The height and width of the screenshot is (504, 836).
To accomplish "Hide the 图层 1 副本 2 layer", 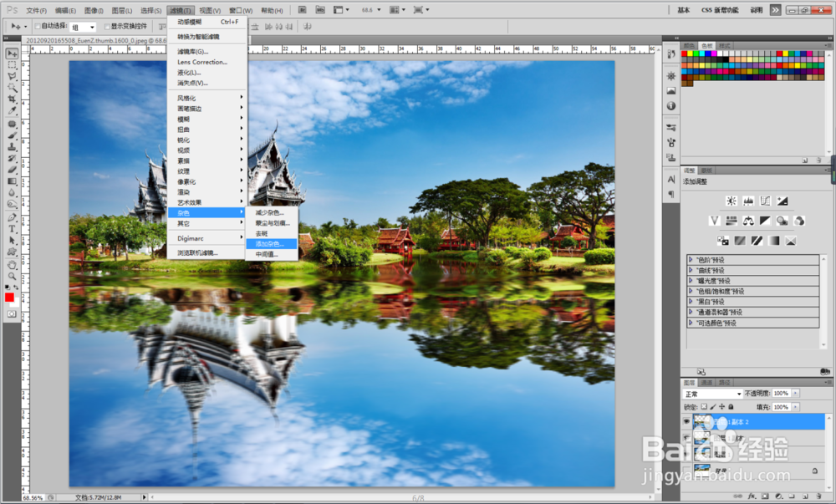I will coord(686,421).
